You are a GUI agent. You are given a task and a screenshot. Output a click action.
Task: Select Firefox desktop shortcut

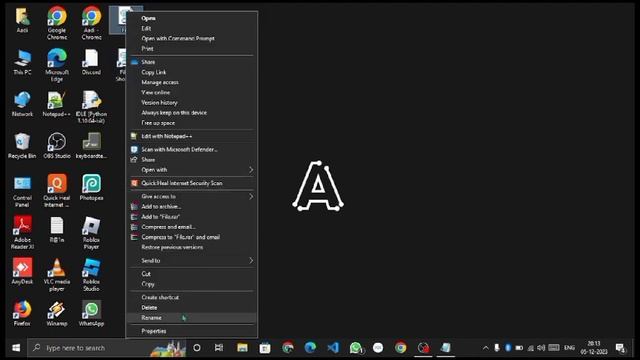coord(22,313)
